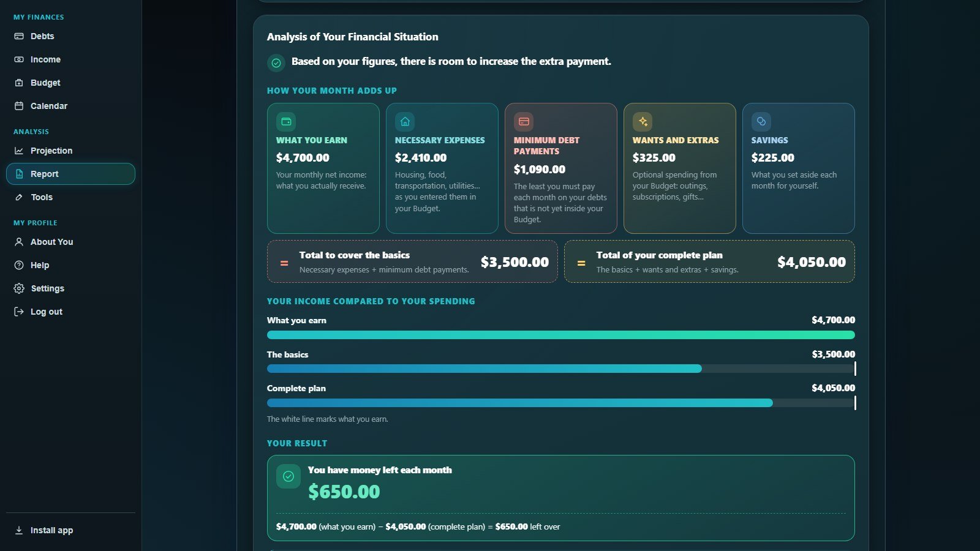980x551 pixels.
Task: Click the Projection chart icon
Action: coord(19,151)
